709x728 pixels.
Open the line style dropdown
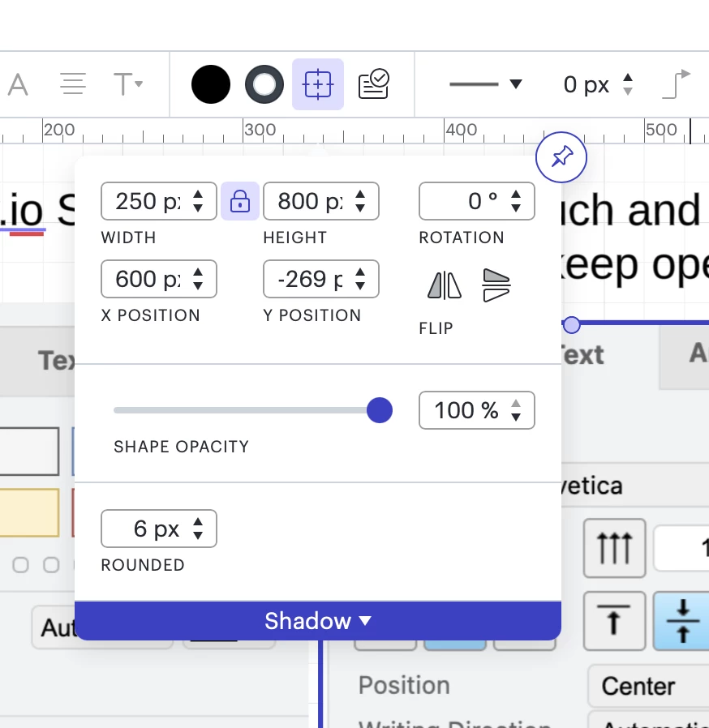pos(487,84)
